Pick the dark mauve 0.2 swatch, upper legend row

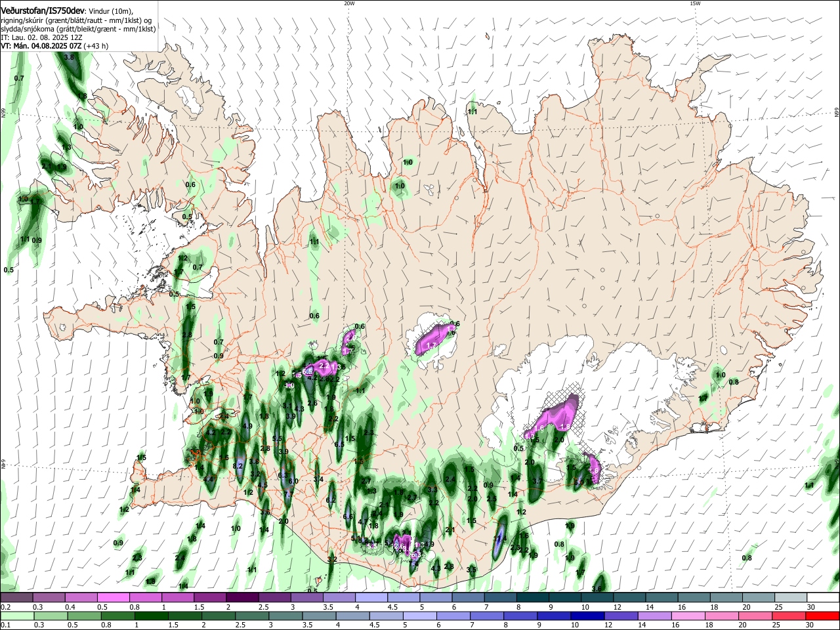click(x=16, y=598)
